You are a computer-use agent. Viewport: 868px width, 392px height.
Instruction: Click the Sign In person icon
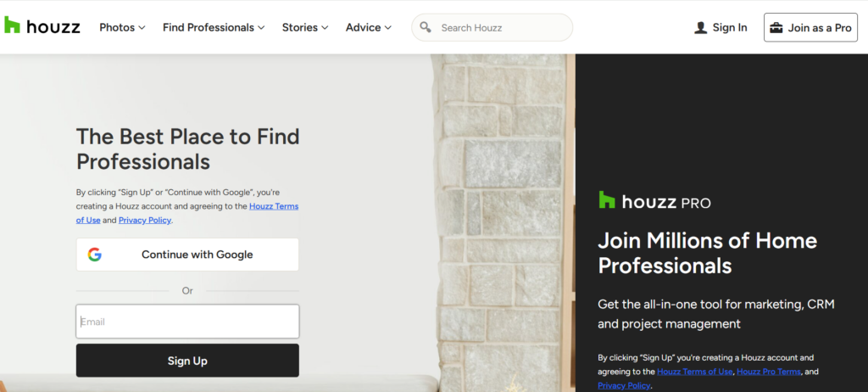(x=700, y=28)
